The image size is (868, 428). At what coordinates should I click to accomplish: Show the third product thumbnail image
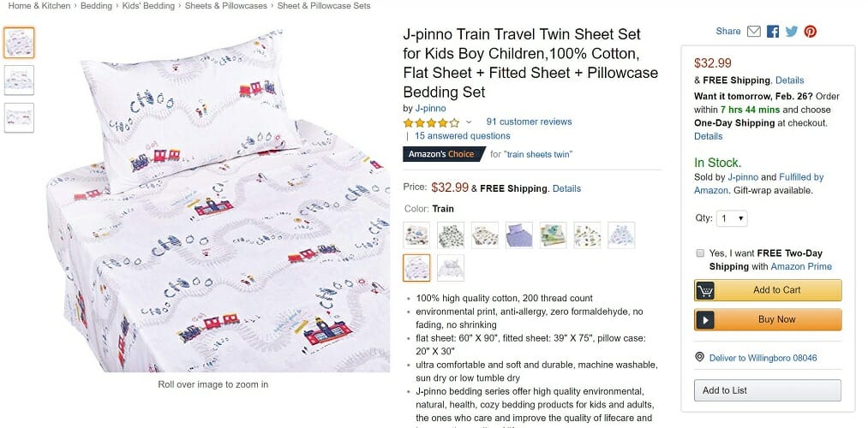(19, 118)
